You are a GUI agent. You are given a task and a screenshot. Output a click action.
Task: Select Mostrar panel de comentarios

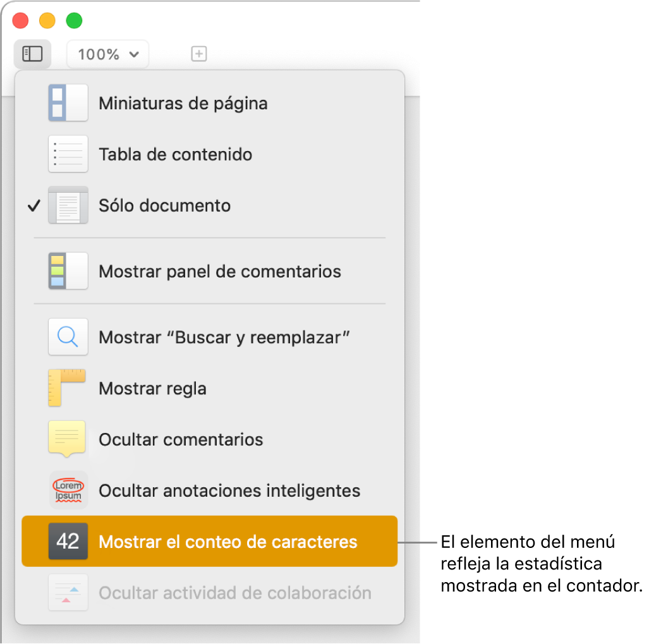219,271
